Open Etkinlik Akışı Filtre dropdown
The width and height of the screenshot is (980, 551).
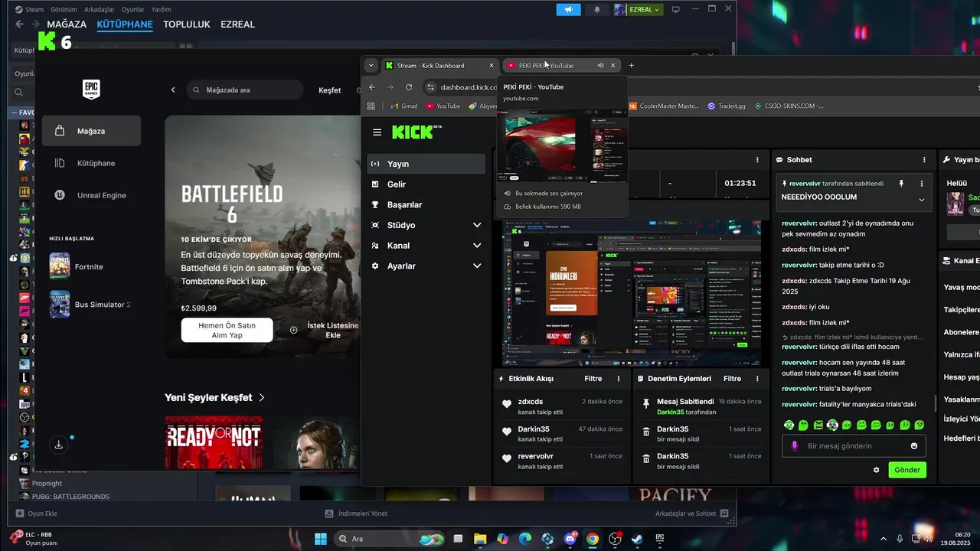(593, 379)
